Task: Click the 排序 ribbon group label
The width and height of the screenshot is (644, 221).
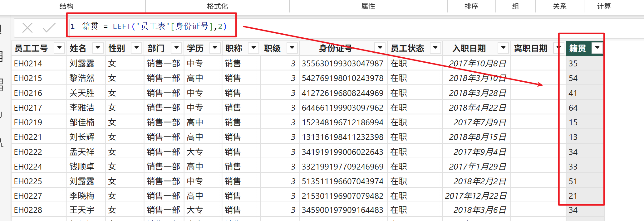Action: [471, 6]
